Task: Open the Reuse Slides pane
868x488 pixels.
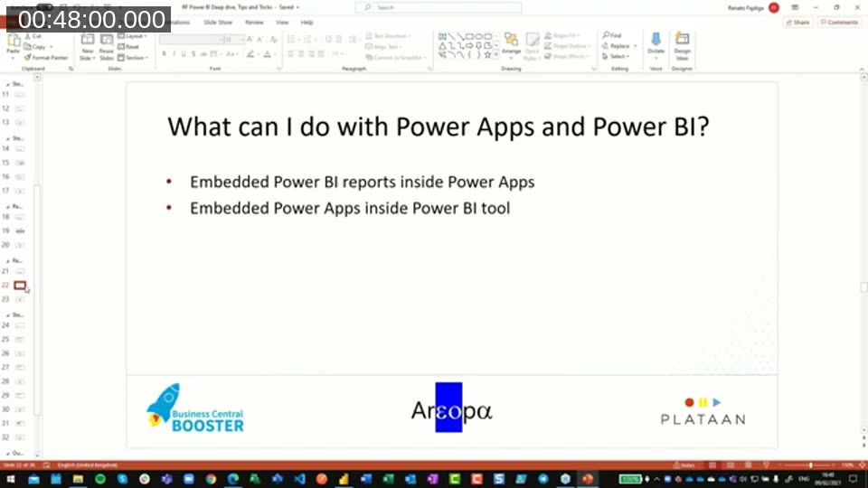Action: [107, 46]
